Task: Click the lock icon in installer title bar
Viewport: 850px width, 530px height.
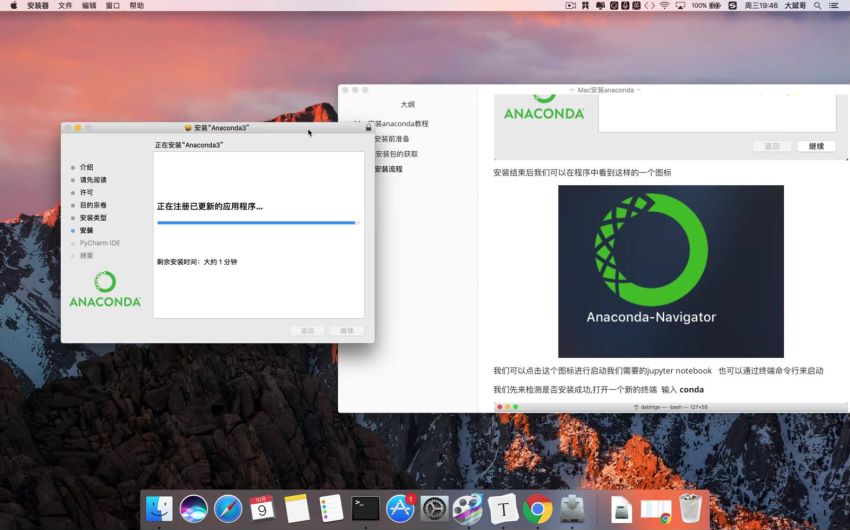Action: (x=368, y=127)
